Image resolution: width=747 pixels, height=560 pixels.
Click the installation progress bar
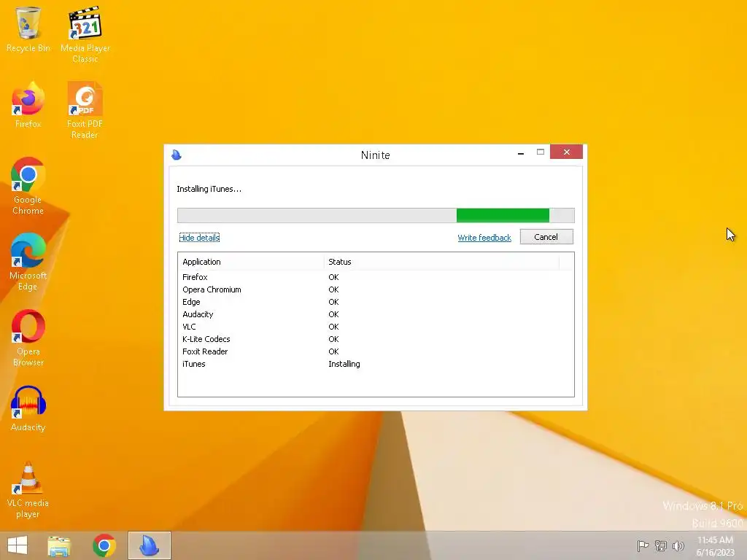(376, 215)
